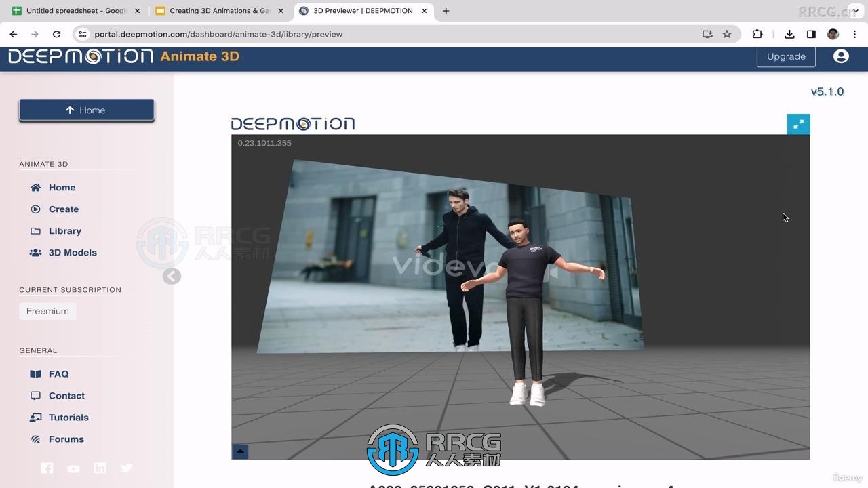Open 3D Models in the sidebar

[x=63, y=253]
